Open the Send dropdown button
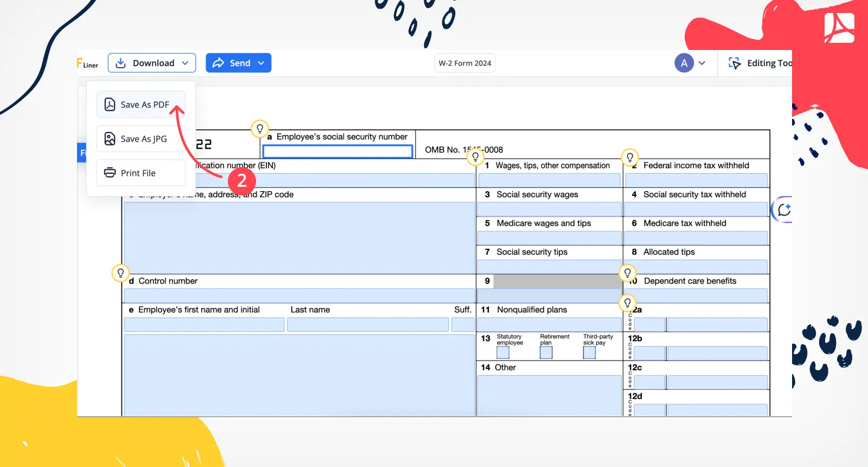 [238, 63]
